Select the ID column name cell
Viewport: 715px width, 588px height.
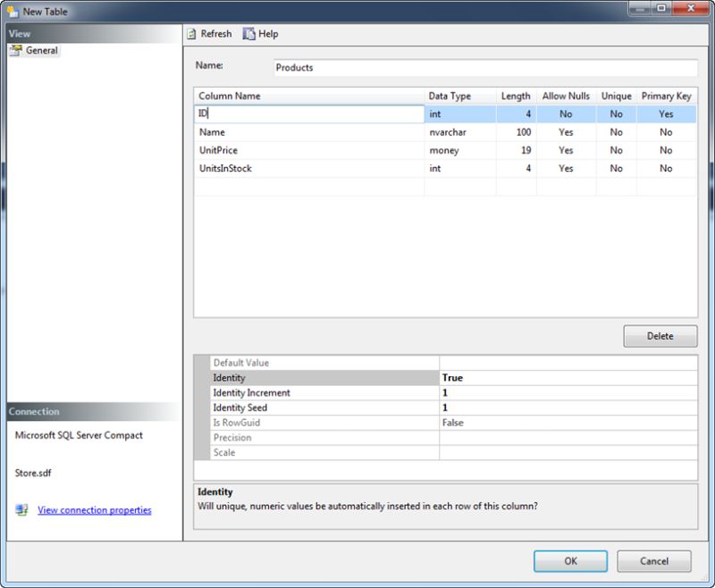point(308,113)
